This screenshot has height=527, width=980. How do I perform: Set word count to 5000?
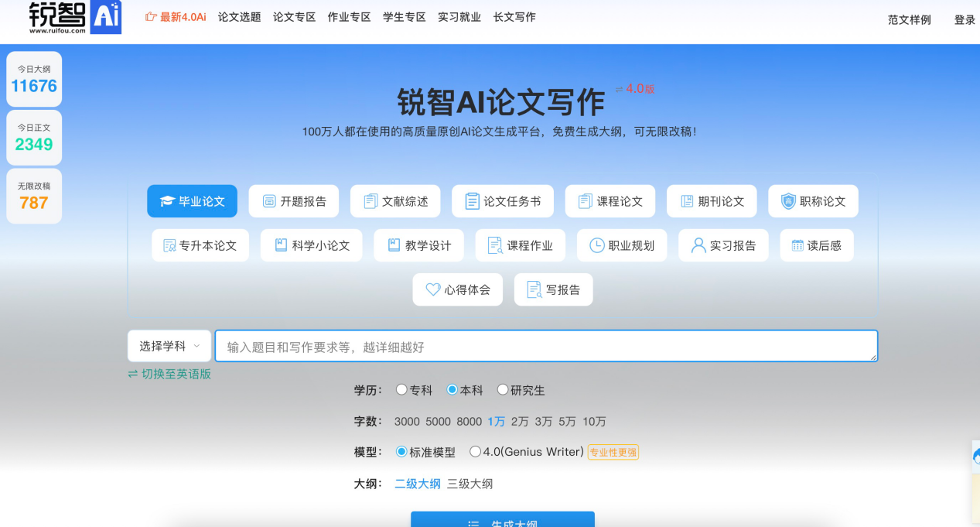[438, 422]
